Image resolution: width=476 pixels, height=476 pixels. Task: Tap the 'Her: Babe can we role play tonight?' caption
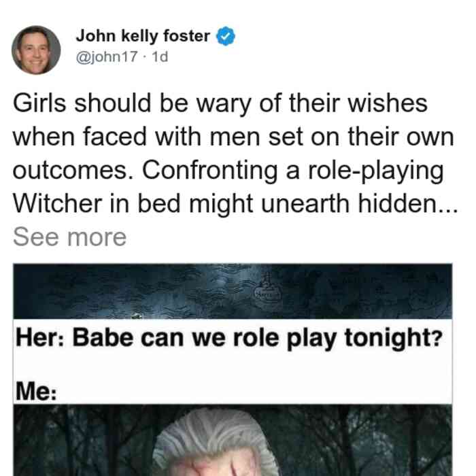pos(229,339)
